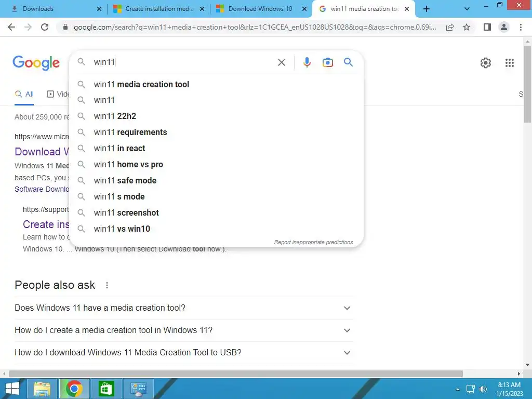Click the Share this page icon
This screenshot has height=399, width=532.
[x=450, y=27]
